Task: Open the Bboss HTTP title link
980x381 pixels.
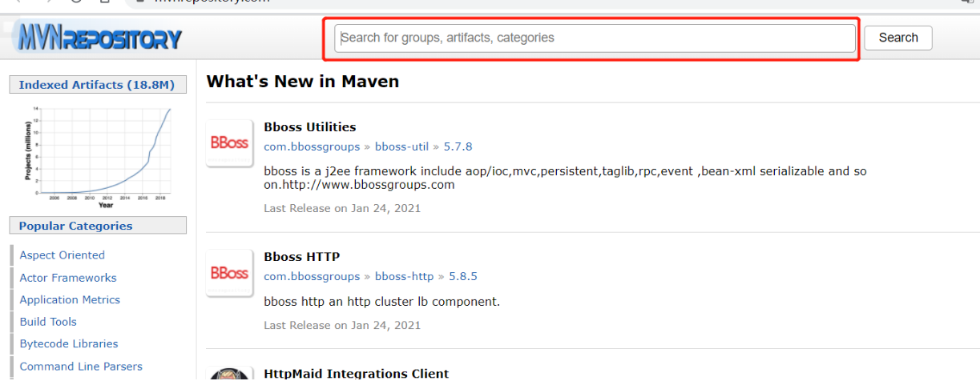Action: (x=302, y=257)
